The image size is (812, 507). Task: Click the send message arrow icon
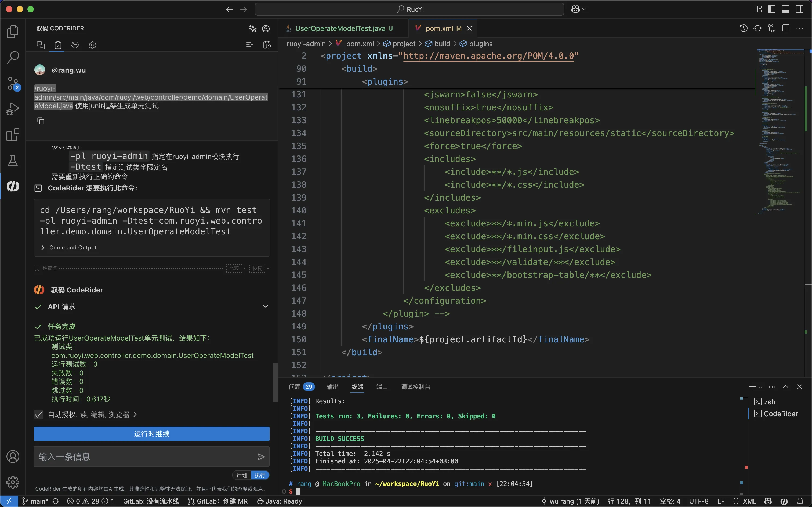(261, 457)
